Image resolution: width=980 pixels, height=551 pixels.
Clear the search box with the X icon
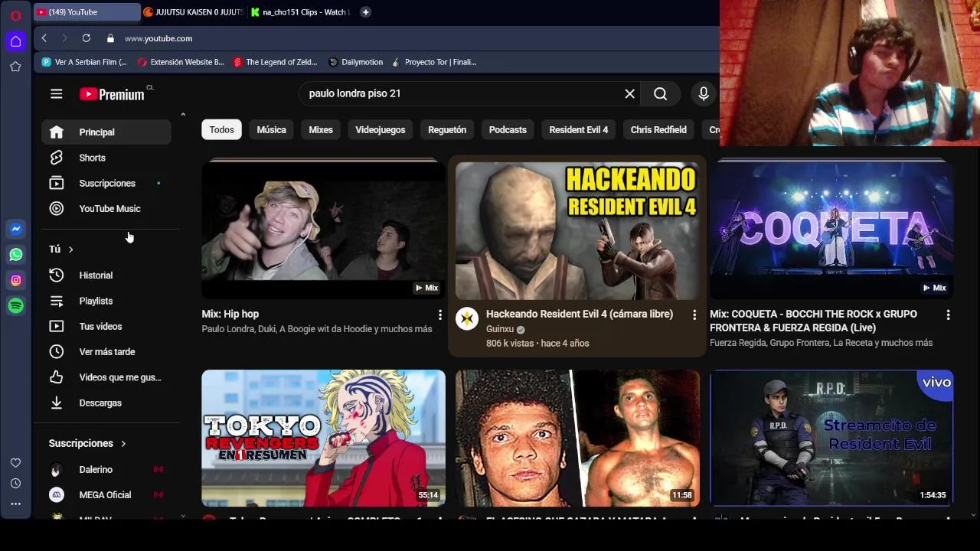click(629, 93)
